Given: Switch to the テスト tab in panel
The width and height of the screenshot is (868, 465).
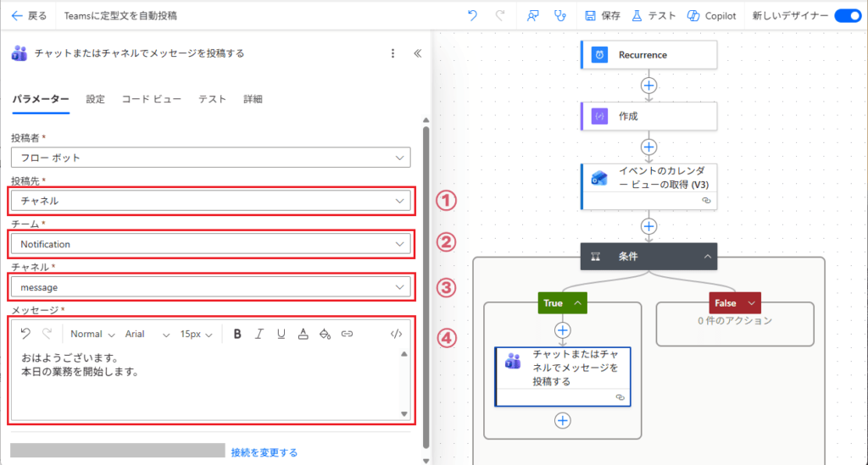Looking at the screenshot, I should pyautogui.click(x=212, y=99).
